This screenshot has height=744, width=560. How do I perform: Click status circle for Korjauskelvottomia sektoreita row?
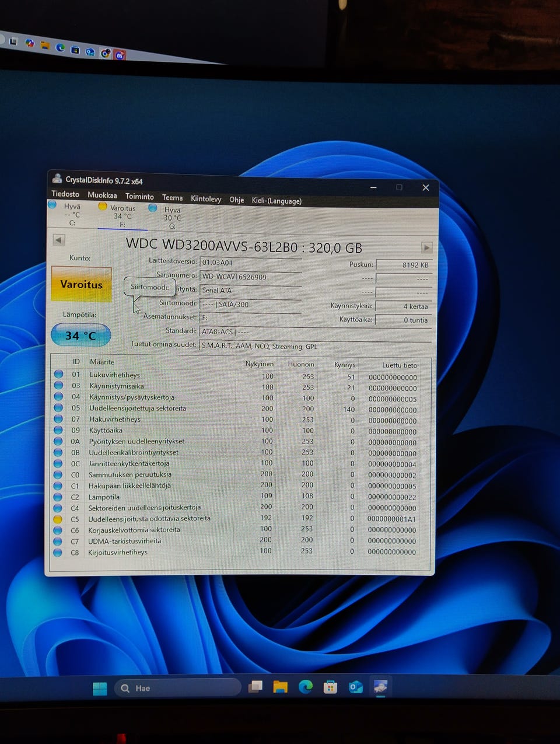click(58, 530)
